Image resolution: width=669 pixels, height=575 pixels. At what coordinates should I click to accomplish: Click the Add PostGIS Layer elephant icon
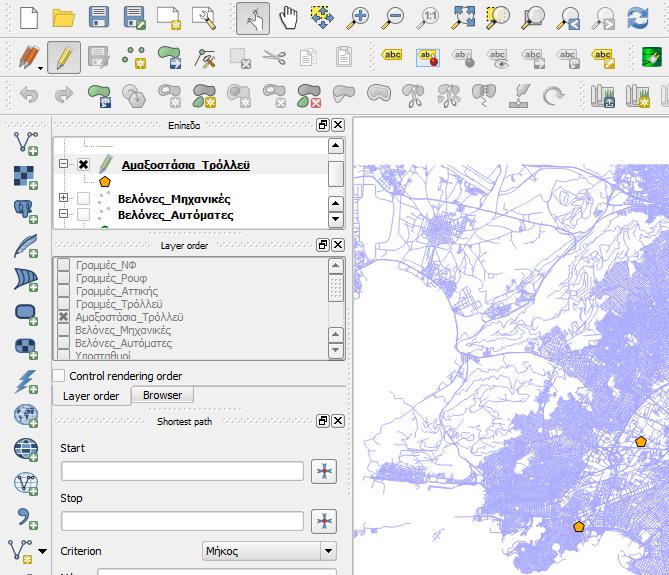26,212
